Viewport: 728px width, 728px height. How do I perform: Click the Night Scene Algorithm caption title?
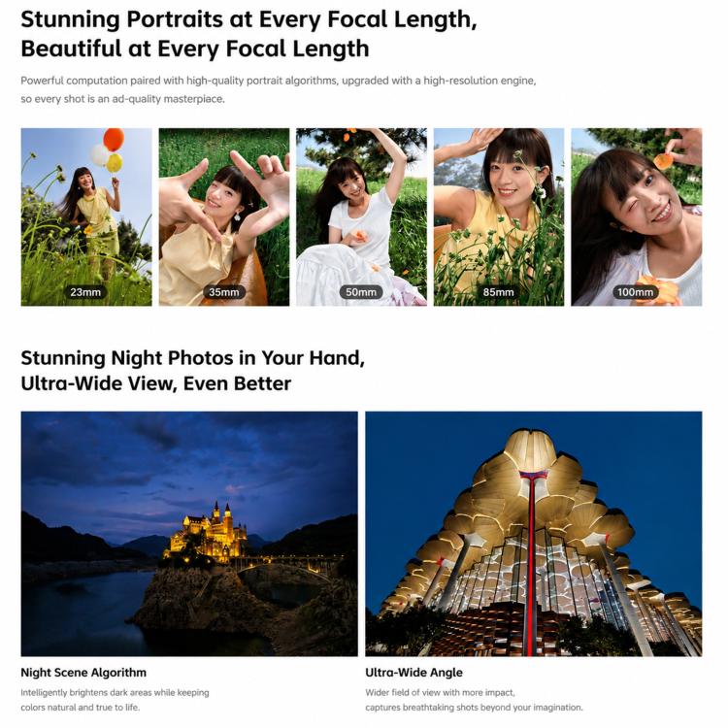83,673
